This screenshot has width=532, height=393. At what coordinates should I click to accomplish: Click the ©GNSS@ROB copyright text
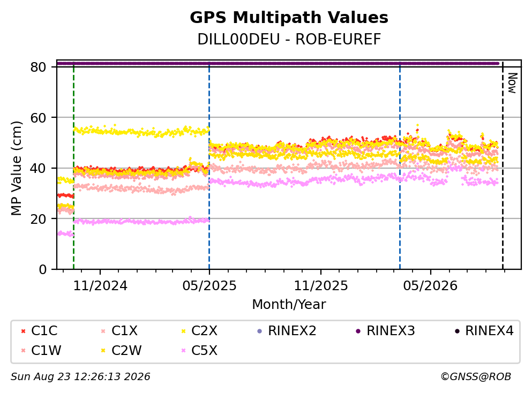click(476, 376)
